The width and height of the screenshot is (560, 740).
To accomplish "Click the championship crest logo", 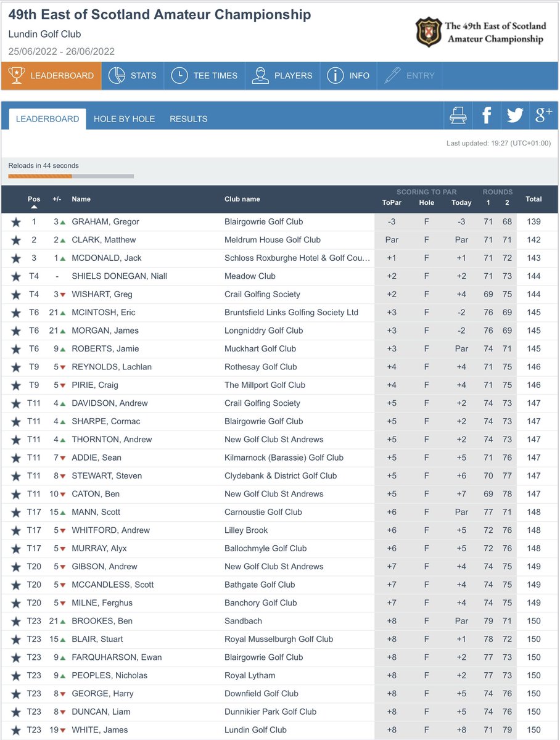I will 429,33.
